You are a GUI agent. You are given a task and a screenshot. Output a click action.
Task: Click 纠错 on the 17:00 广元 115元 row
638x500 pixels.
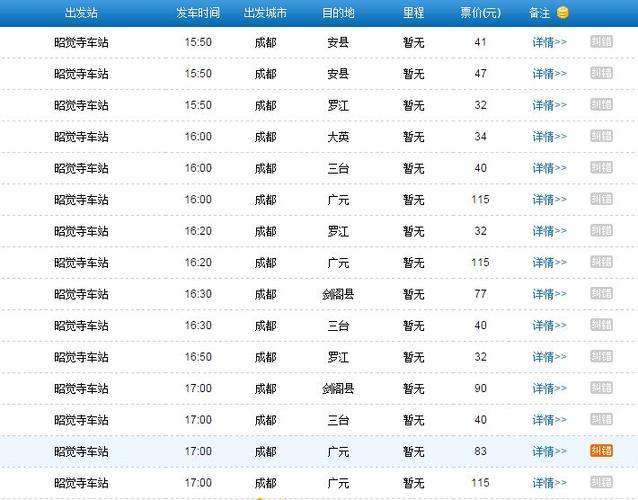[x=601, y=483]
